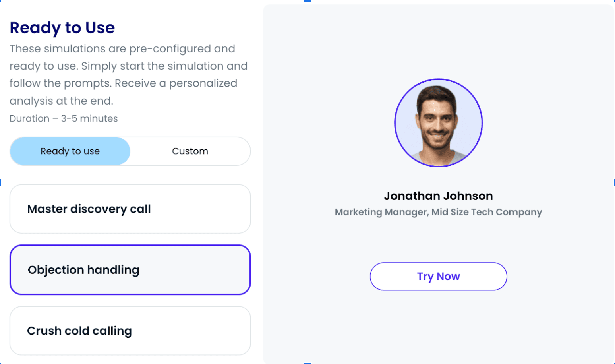Click the pre-configured simulations description paragraph
Screen dimensions: 615x364
coord(128,75)
